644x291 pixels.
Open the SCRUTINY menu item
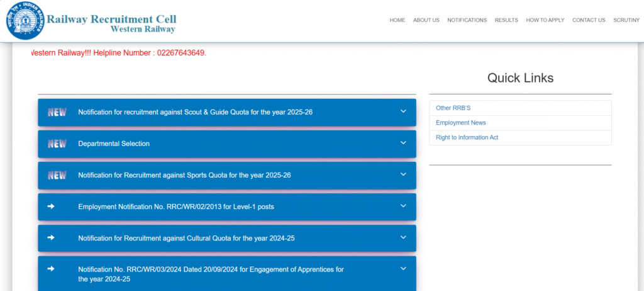point(626,20)
